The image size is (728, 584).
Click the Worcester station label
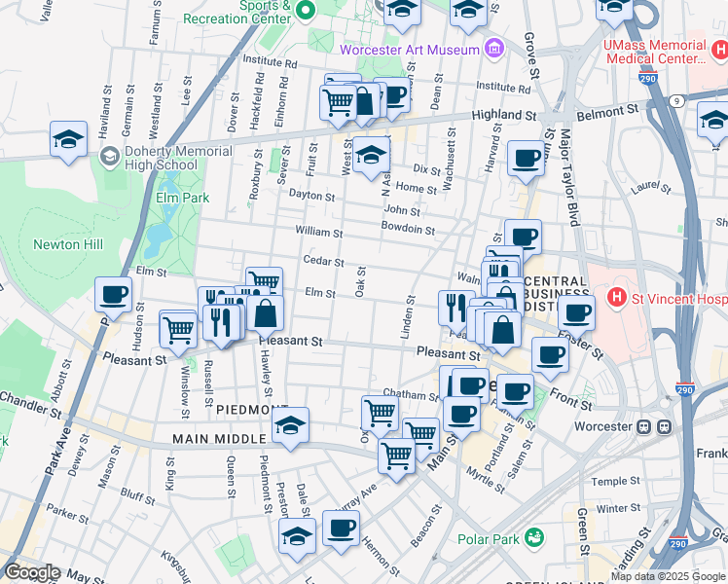pyautogui.click(x=603, y=426)
